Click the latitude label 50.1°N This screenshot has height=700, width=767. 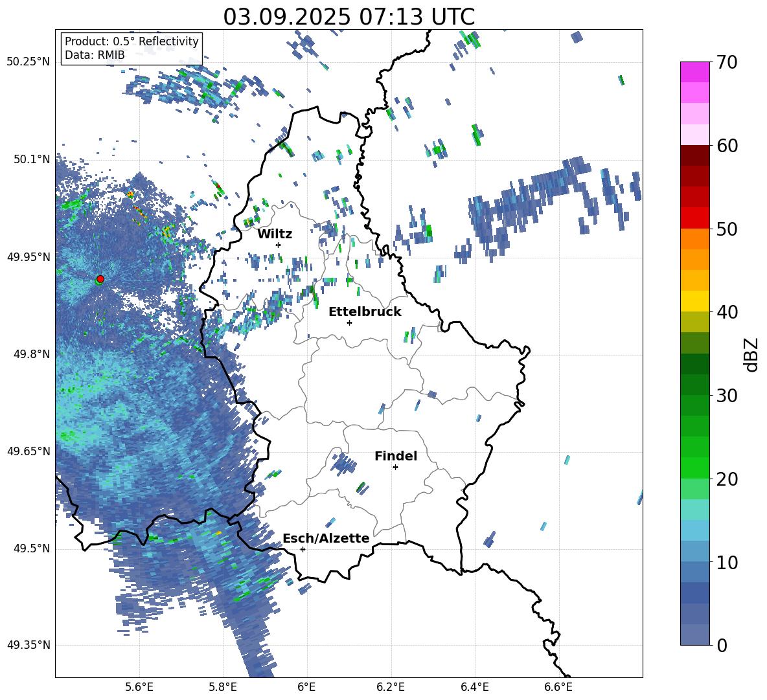pyautogui.click(x=31, y=159)
